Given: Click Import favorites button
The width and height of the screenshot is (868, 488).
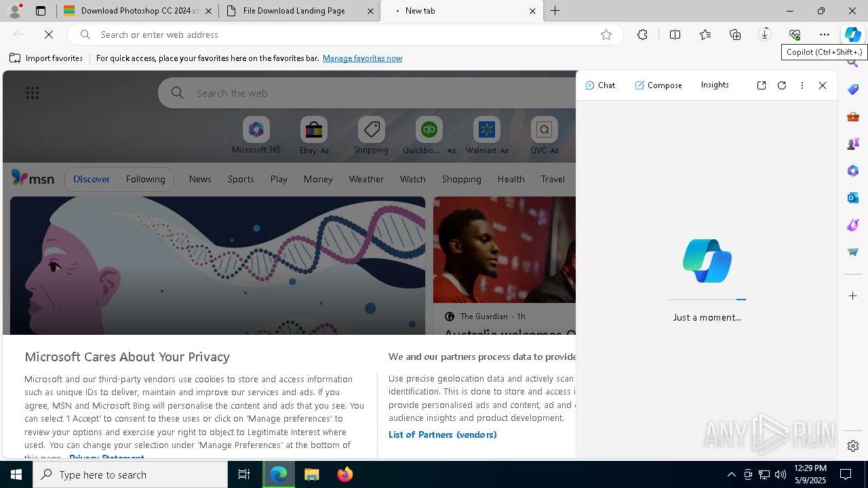Looking at the screenshot, I should 46,58.
